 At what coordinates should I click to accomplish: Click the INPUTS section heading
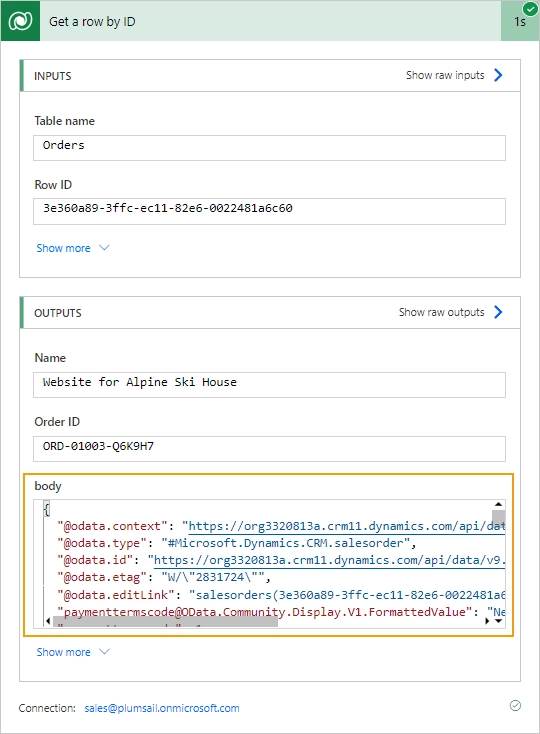53,76
